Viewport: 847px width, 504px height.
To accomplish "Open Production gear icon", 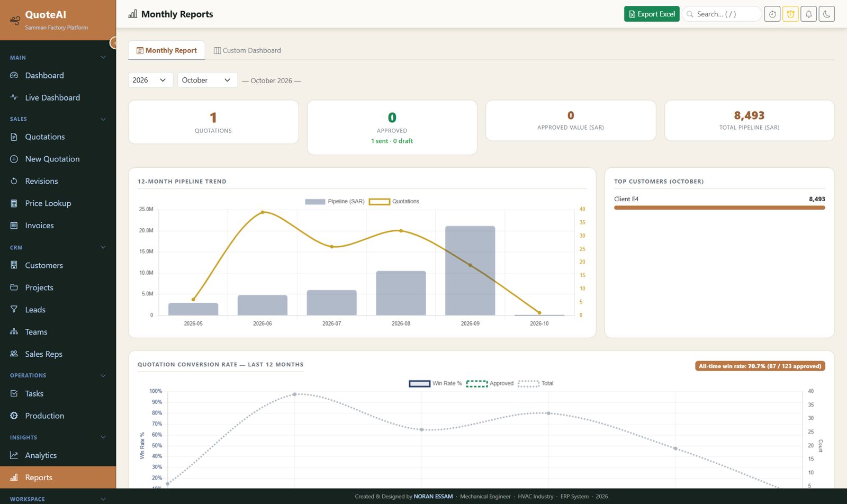I will point(14,416).
